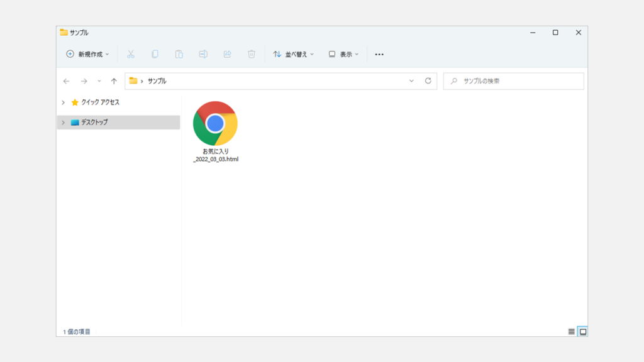Open the recent locations dropdown arrow
644x362 pixels.
[x=99, y=81]
